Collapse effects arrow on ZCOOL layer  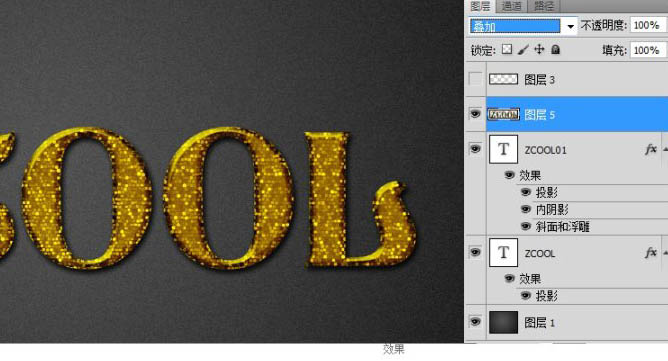coord(665,253)
